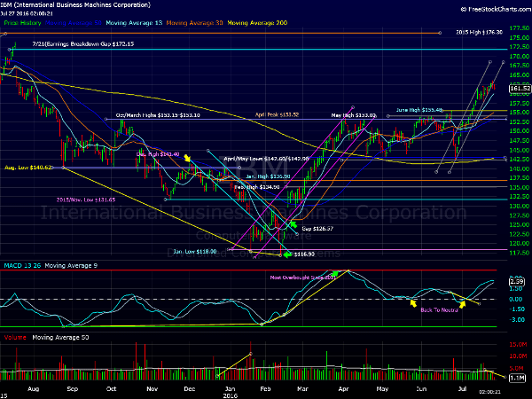Screen dimensions: 532x399
Task: Click the 'Dec' date axis label
Action: [190, 389]
